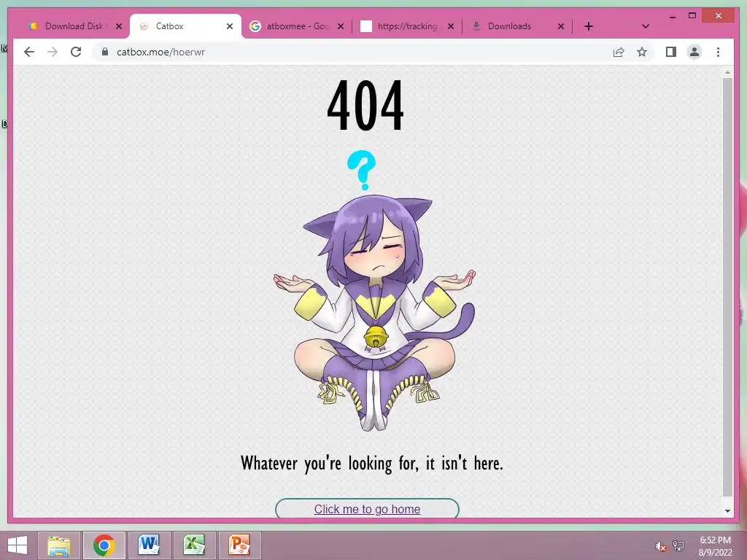This screenshot has height=560, width=747.
Task: Minimize the Chrome window
Action: [x=672, y=16]
